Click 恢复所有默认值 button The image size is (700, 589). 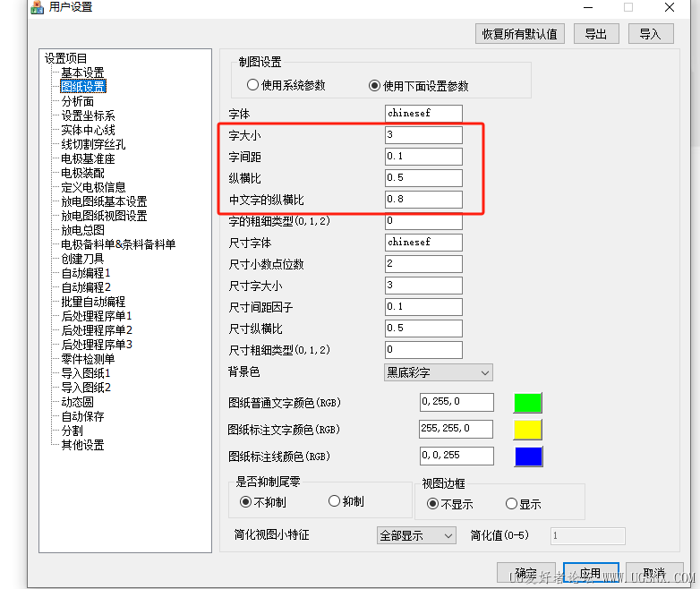[x=520, y=34]
